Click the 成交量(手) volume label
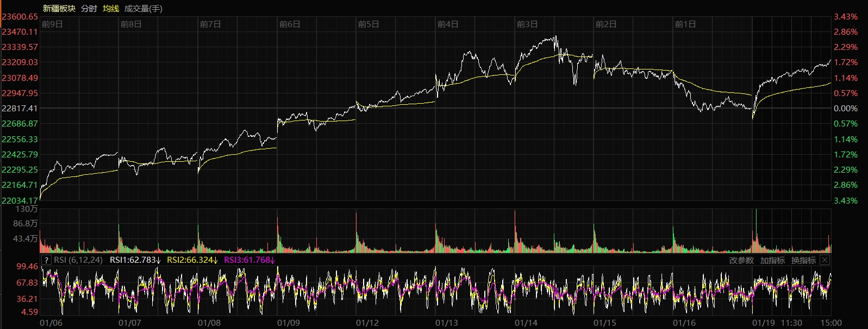This screenshot has height=329, width=868. coord(143,8)
